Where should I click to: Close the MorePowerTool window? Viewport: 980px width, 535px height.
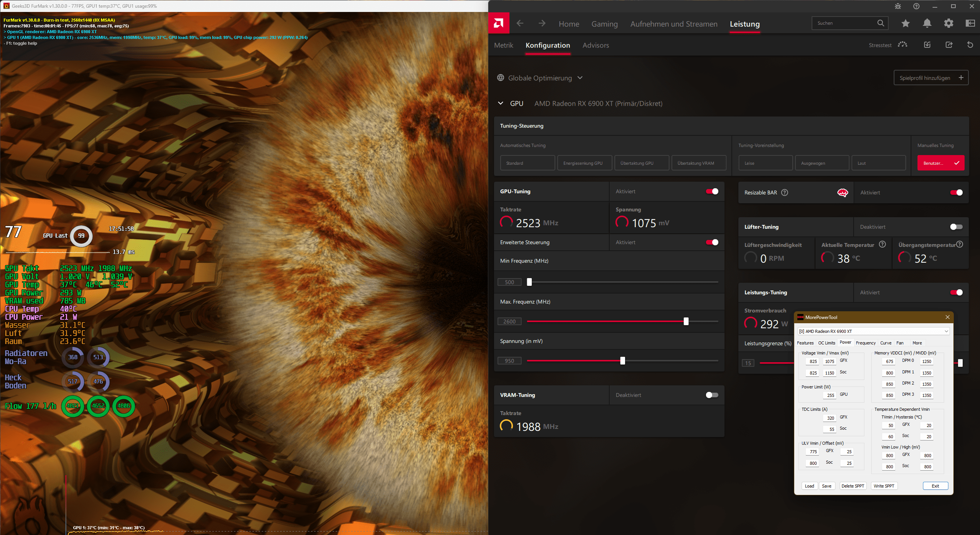947,317
